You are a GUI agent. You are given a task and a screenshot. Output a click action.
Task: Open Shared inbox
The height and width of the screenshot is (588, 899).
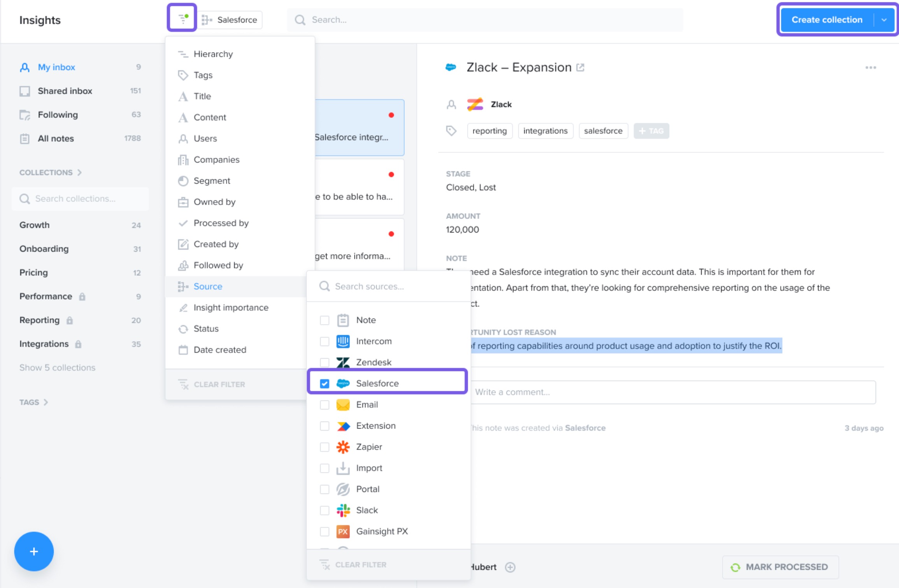[80, 91]
